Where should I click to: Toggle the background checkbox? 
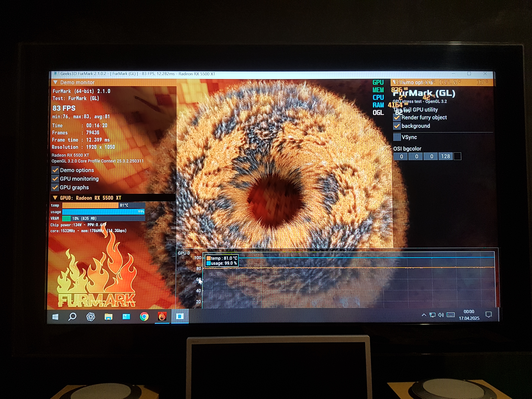point(397,126)
